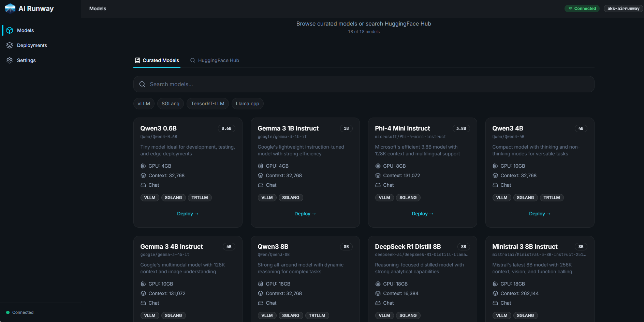This screenshot has height=322, width=644.
Task: Click GPU chip icon on Phi-4 Mini Instruct card
Action: pos(378,166)
